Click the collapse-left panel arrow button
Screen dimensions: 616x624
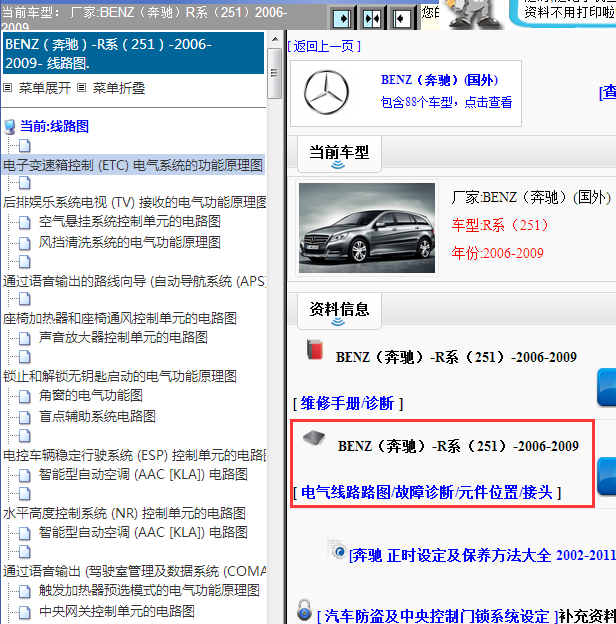[x=401, y=18]
